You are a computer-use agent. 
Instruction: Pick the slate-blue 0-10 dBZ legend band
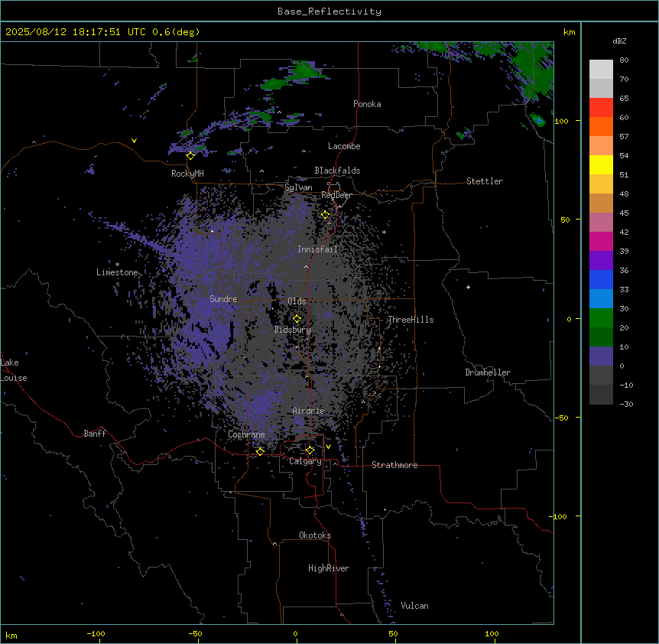[x=601, y=356]
